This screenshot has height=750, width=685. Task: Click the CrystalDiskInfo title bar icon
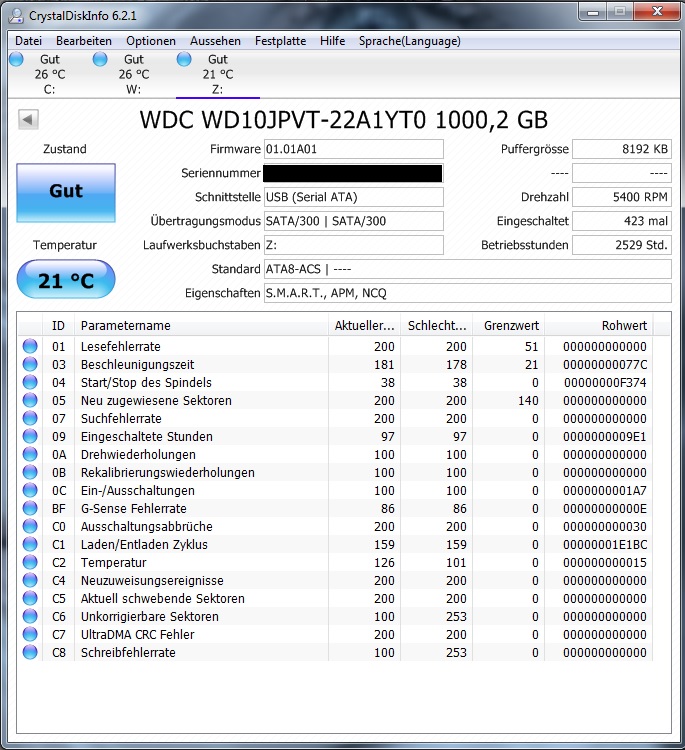(x=16, y=16)
